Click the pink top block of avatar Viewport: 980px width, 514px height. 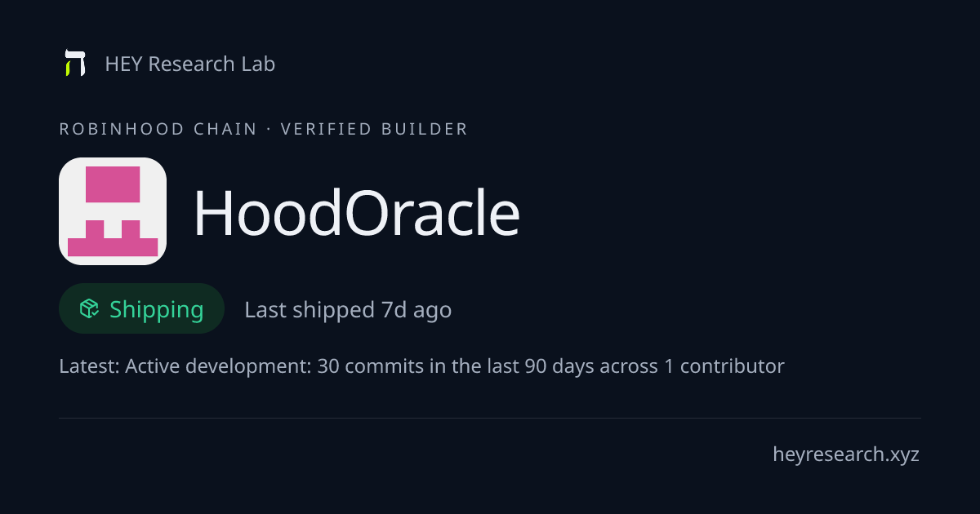tap(113, 184)
